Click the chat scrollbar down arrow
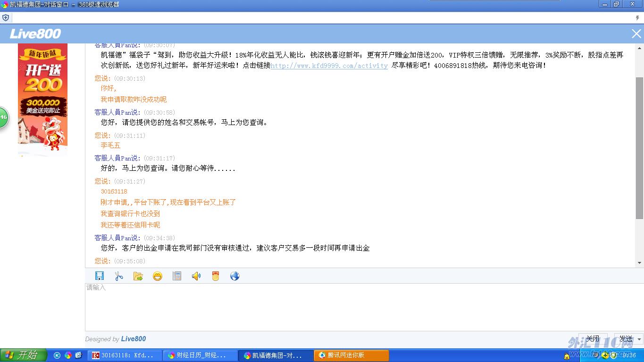This screenshot has height=362, width=644. (640, 263)
